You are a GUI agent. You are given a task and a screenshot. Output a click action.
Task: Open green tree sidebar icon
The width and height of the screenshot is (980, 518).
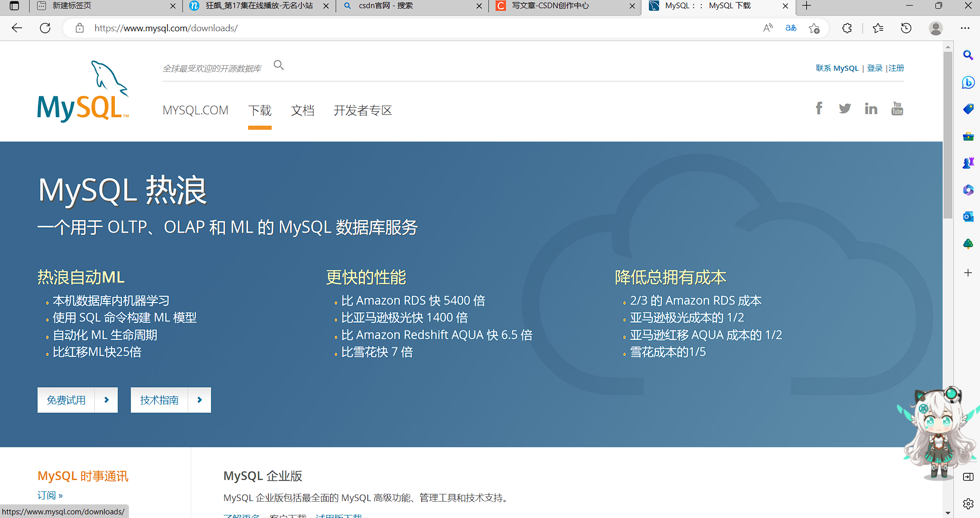tap(968, 244)
